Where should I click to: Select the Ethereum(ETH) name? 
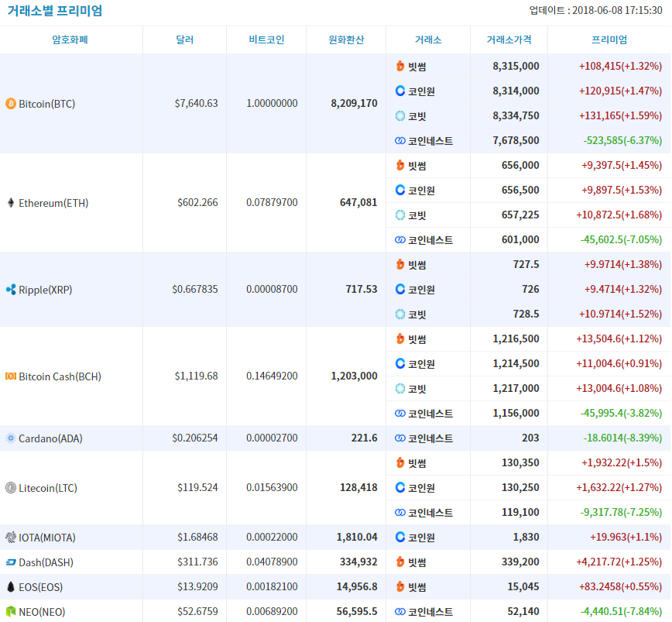click(x=53, y=203)
